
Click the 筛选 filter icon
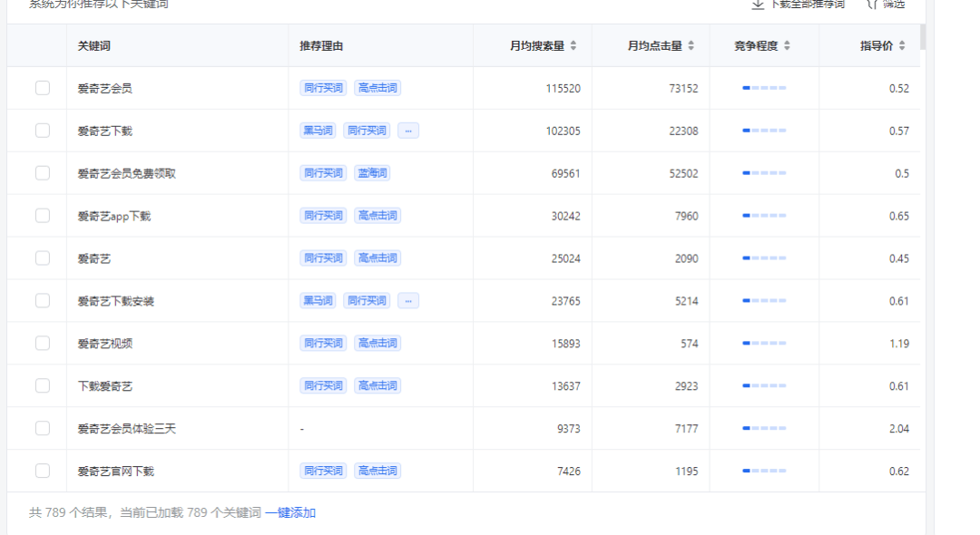click(x=872, y=5)
